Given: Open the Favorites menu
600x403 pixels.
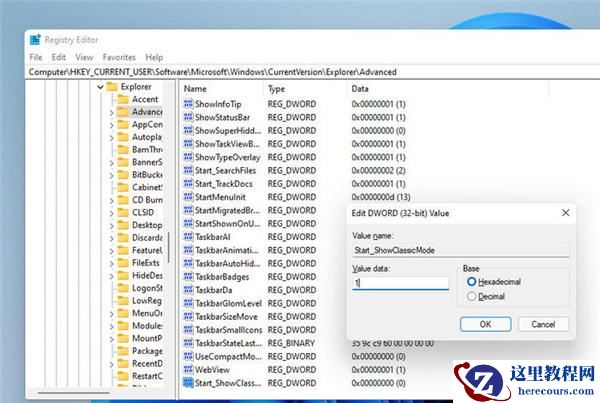Looking at the screenshot, I should tap(119, 57).
